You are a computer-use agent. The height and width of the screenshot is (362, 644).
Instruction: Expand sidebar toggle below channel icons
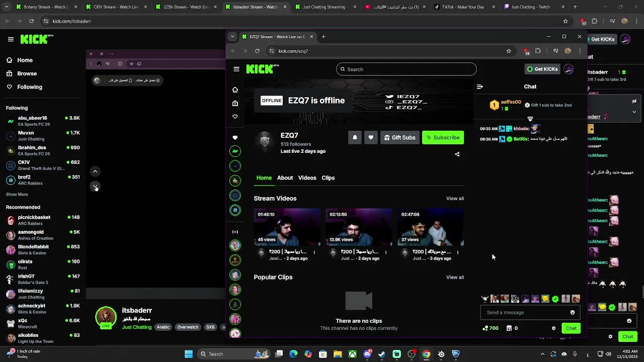[235, 232]
